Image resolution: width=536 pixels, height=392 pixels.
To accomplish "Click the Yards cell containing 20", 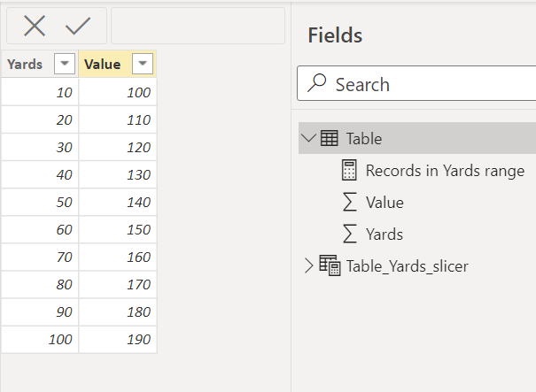I will click(x=40, y=119).
